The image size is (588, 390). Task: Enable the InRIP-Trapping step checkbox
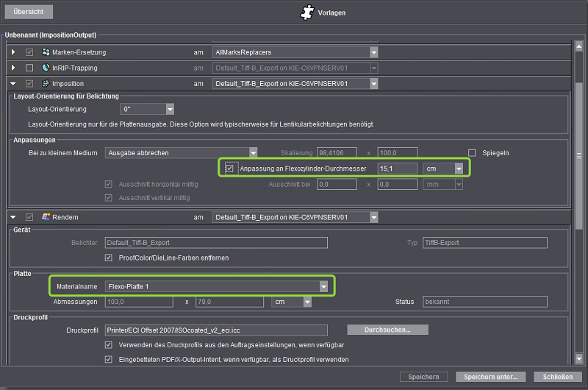tap(29, 68)
